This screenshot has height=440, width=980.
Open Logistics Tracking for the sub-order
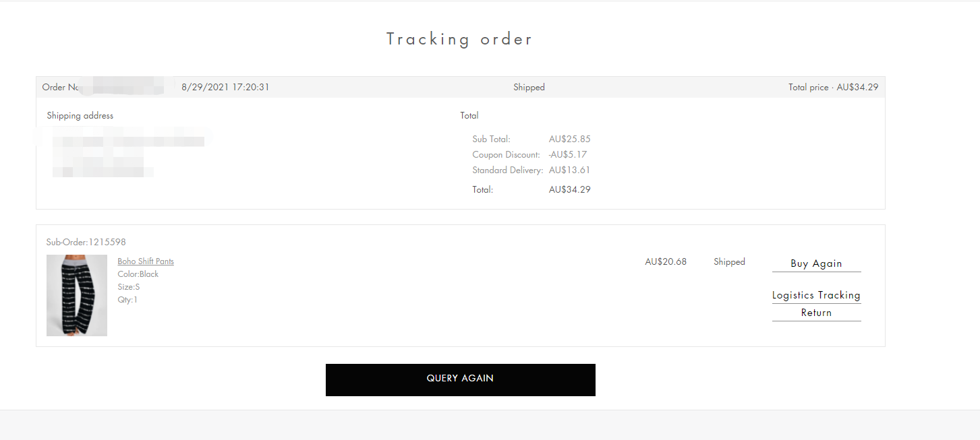(816, 295)
